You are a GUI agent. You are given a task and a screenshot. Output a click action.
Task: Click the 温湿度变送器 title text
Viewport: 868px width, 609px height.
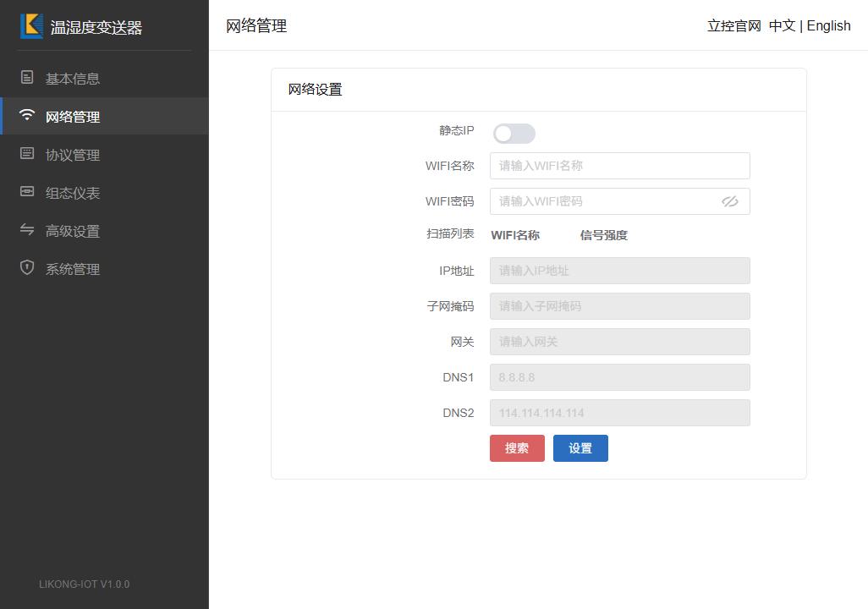point(96,27)
